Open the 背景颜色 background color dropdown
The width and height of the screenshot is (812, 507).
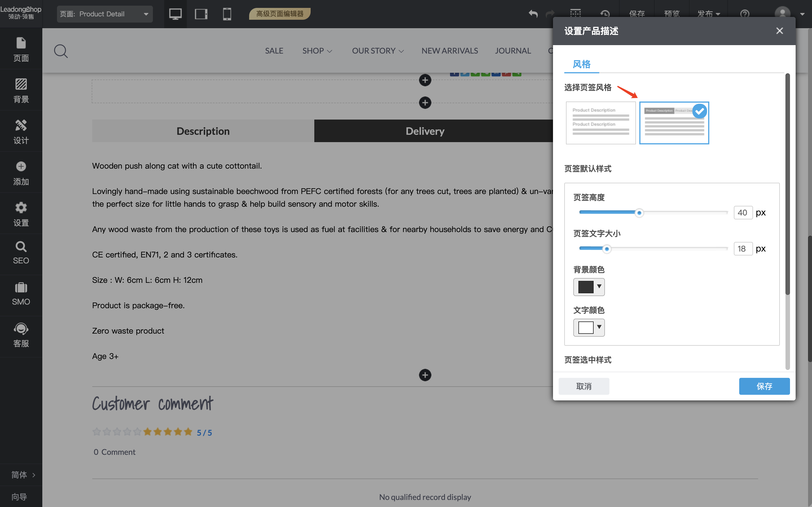click(589, 287)
